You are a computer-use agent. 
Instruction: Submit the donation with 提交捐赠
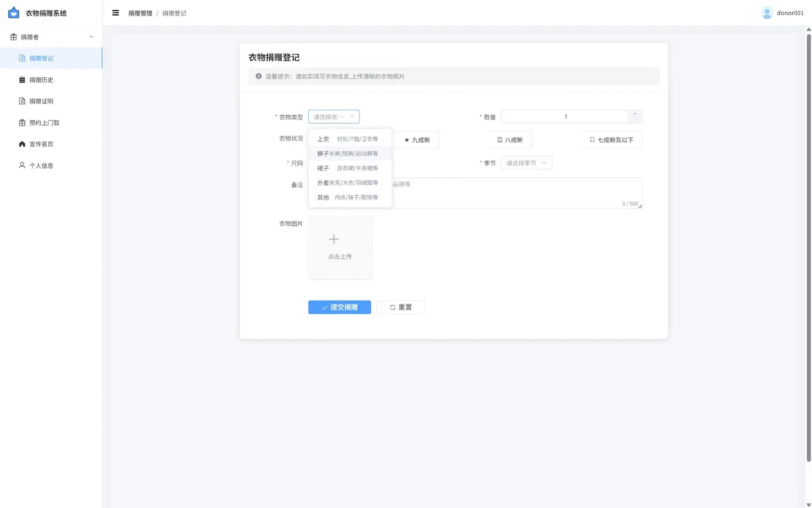point(339,307)
